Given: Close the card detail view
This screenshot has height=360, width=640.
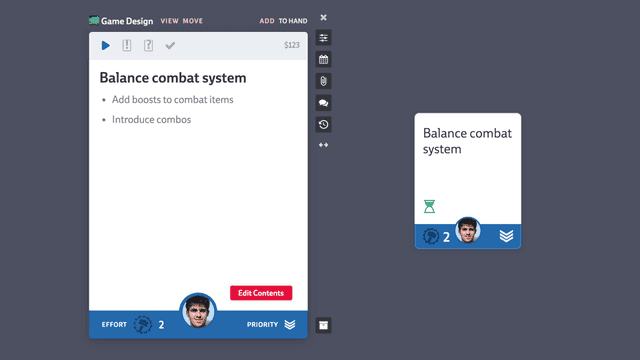Looking at the screenshot, I should [x=323, y=18].
